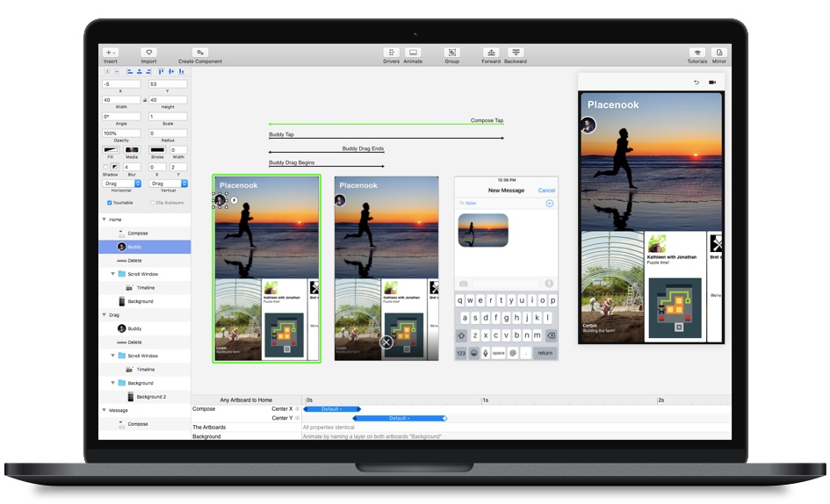Group the selected layers
This screenshot has width=830, height=504.
[x=452, y=53]
